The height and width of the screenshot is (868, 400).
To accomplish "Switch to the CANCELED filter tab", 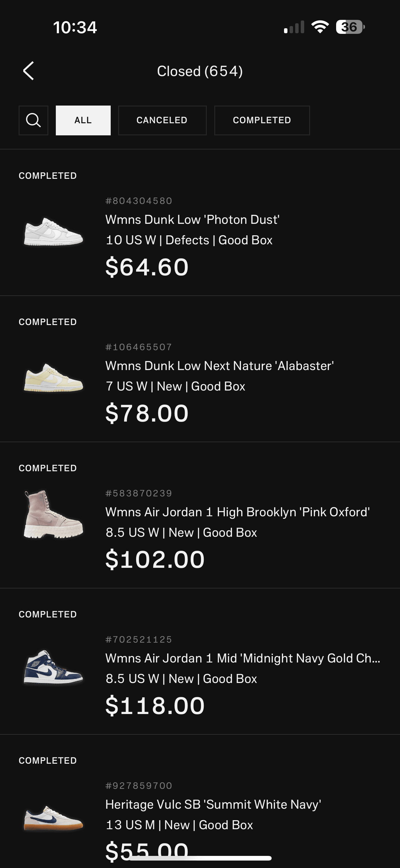I will [162, 120].
